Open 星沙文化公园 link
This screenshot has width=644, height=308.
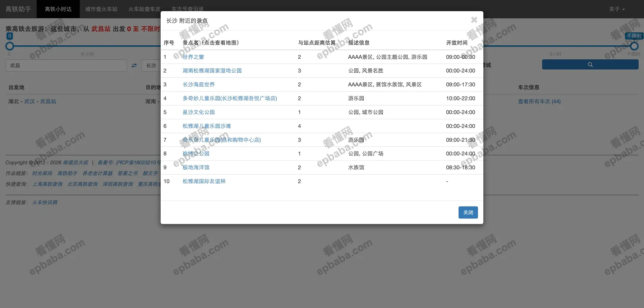click(198, 112)
